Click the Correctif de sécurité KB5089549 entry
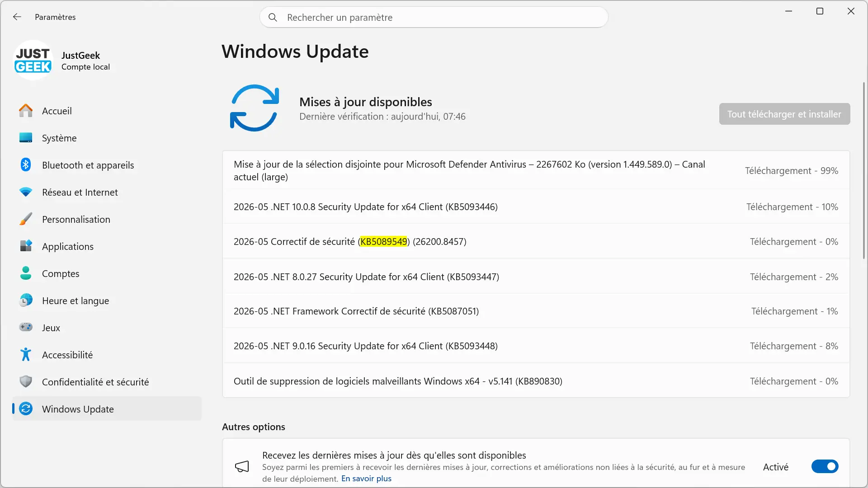Screen dimensions: 868x488 tap(536, 241)
